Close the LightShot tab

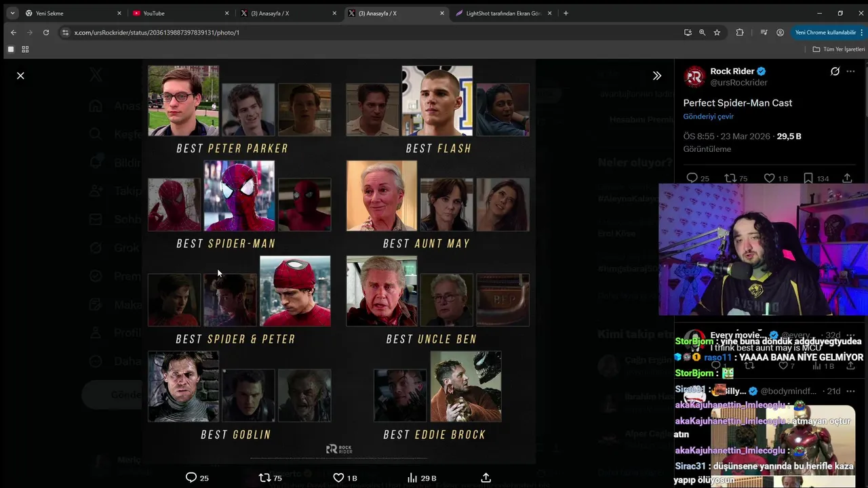coord(550,13)
